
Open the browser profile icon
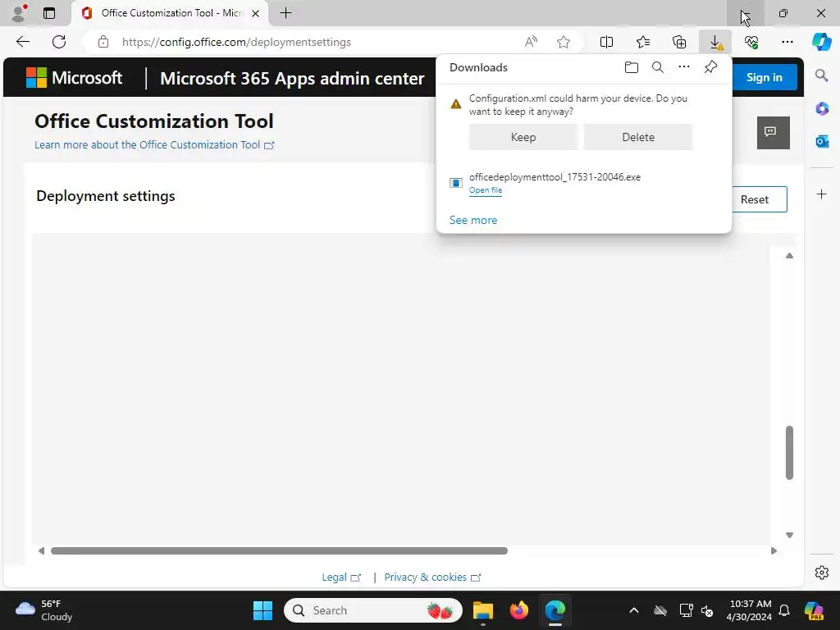pyautogui.click(x=19, y=13)
